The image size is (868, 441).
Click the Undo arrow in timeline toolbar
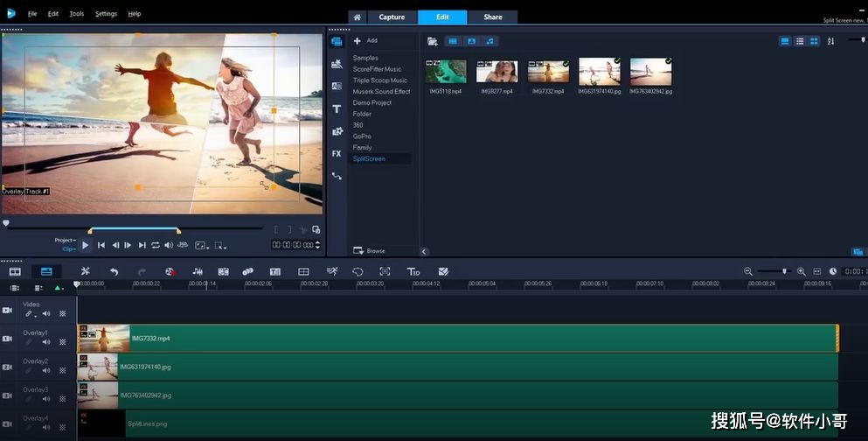[x=114, y=271]
